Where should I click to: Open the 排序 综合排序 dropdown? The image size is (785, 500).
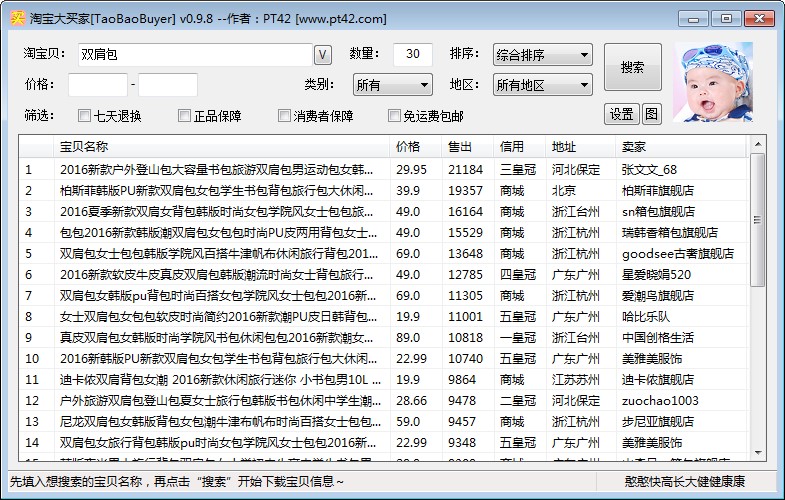point(543,55)
